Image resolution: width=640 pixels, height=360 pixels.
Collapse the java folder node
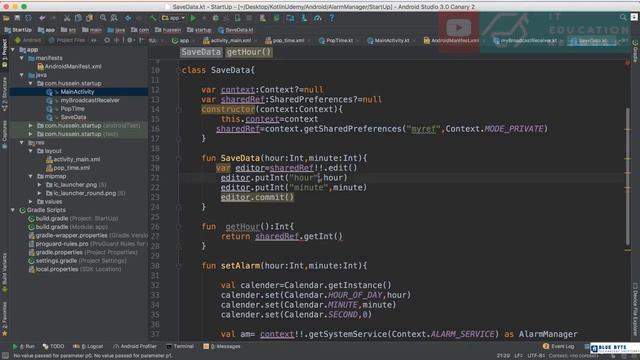(22, 75)
